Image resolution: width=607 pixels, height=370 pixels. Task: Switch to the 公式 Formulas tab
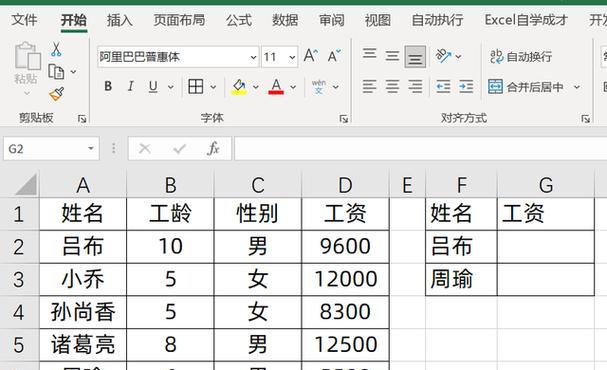pos(239,20)
